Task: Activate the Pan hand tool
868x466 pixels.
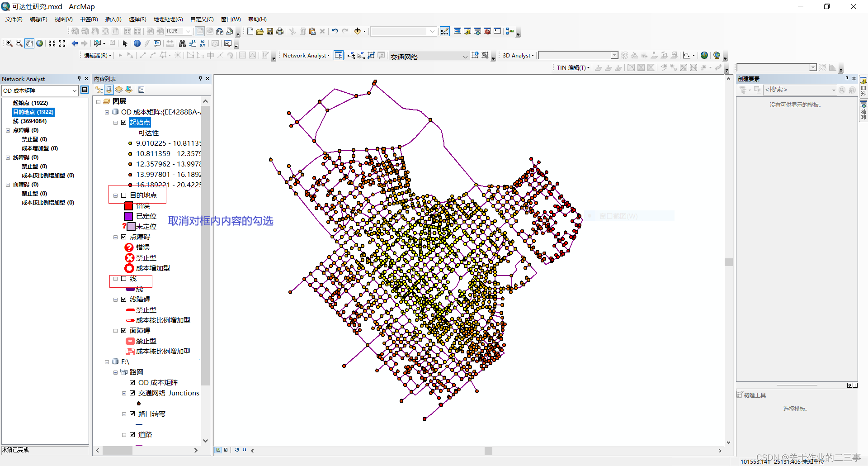Action: [x=29, y=43]
